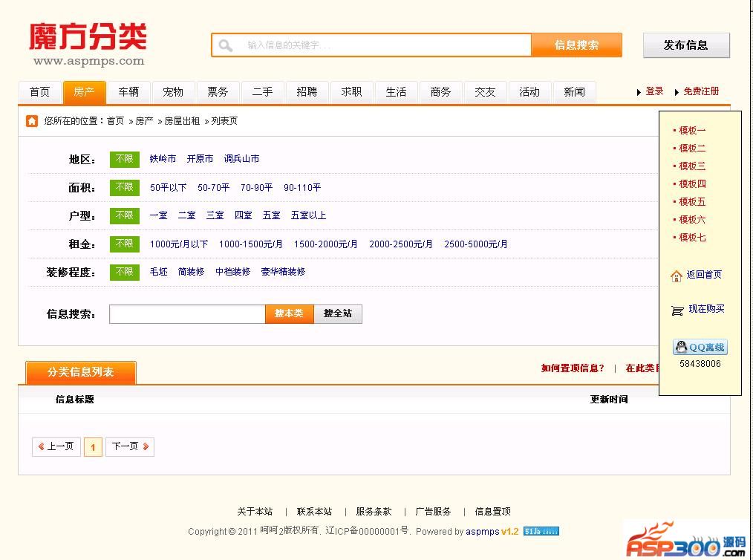Viewport: 753px width, 560px height.
Task: Click the 分类信息列表 tab header
Action: [x=81, y=372]
